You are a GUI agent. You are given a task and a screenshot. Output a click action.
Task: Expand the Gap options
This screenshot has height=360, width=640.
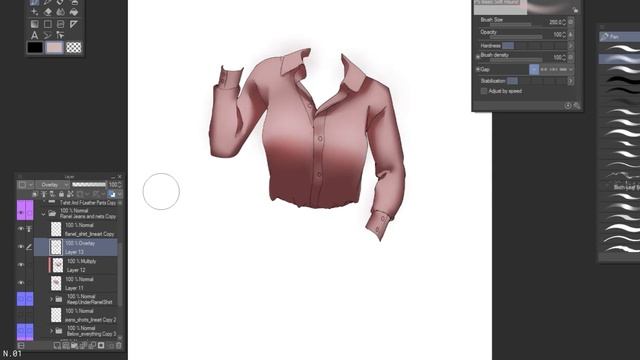point(478,69)
